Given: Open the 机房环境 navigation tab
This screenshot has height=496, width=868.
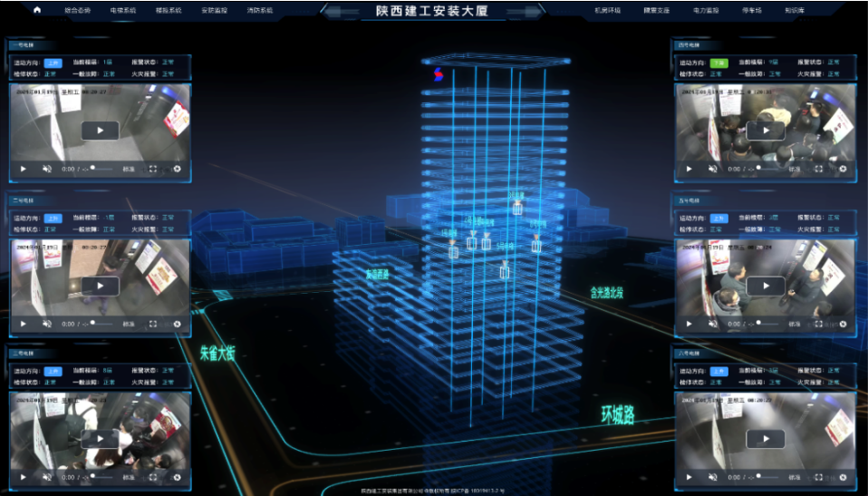Looking at the screenshot, I should pos(608,11).
